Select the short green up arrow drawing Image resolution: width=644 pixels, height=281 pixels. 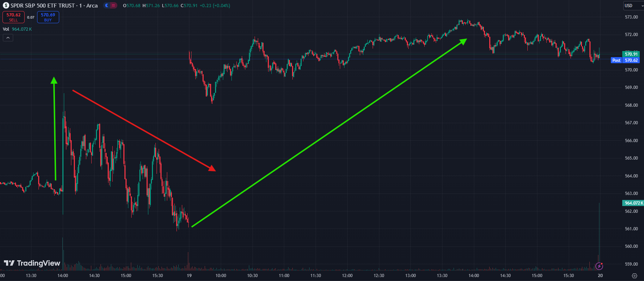(55, 129)
